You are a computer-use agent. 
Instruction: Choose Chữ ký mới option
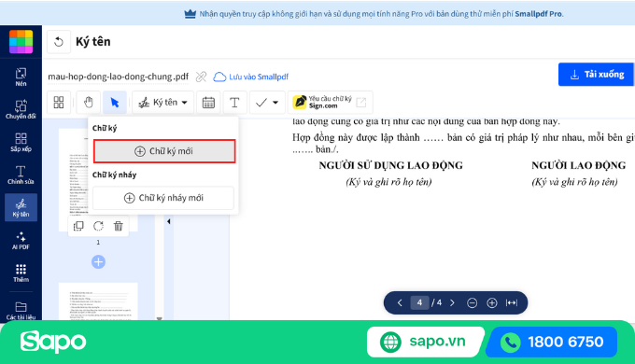[x=164, y=151]
